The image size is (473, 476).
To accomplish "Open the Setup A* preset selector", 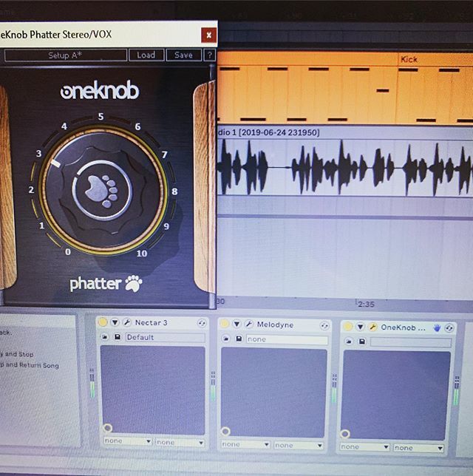I will tap(65, 55).
